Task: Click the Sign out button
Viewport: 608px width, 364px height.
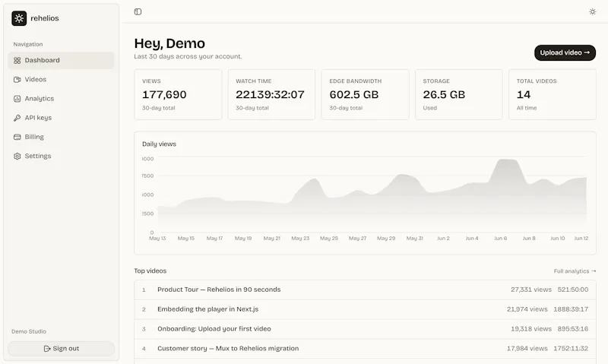Action: (x=61, y=349)
